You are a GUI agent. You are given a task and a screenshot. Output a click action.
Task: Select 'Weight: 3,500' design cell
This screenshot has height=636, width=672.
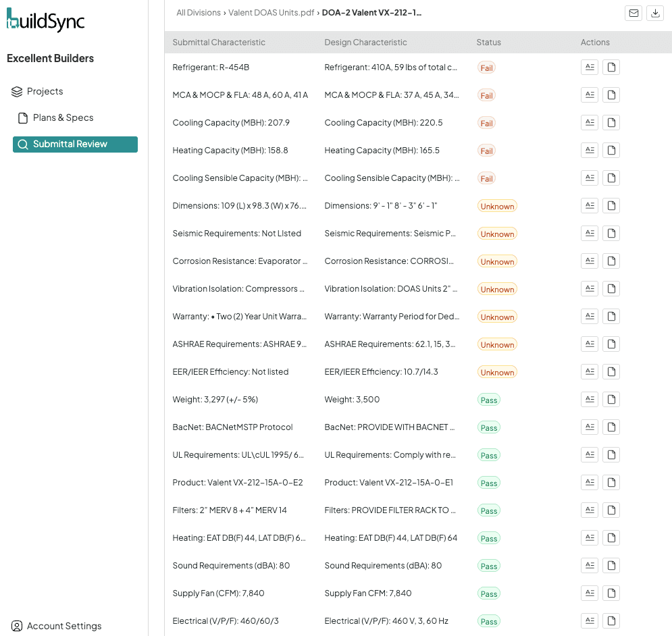click(x=352, y=400)
